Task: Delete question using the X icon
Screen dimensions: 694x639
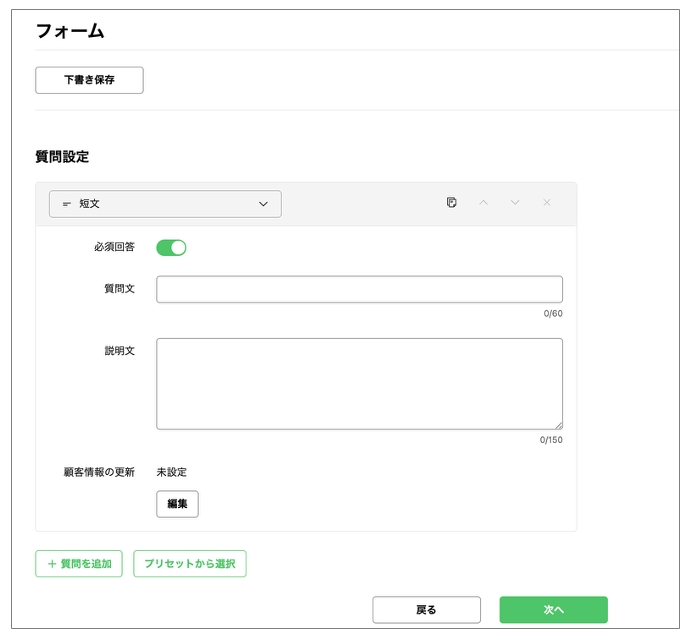Action: [547, 203]
